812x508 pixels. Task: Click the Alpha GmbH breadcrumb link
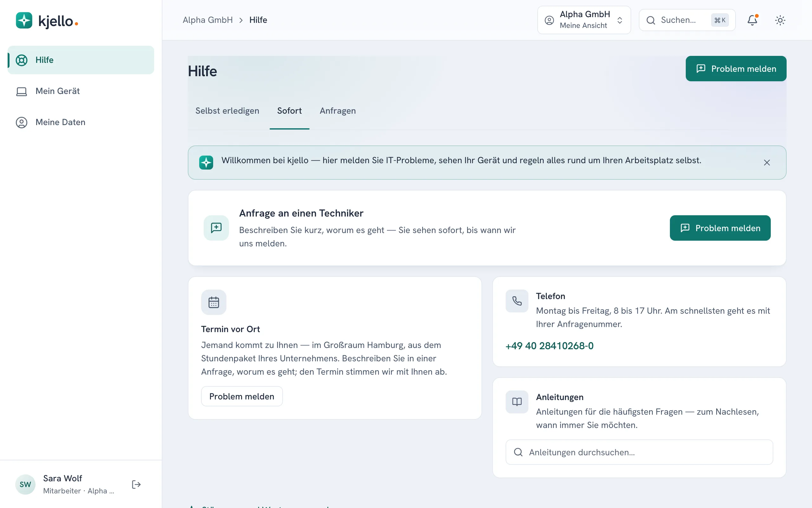208,20
